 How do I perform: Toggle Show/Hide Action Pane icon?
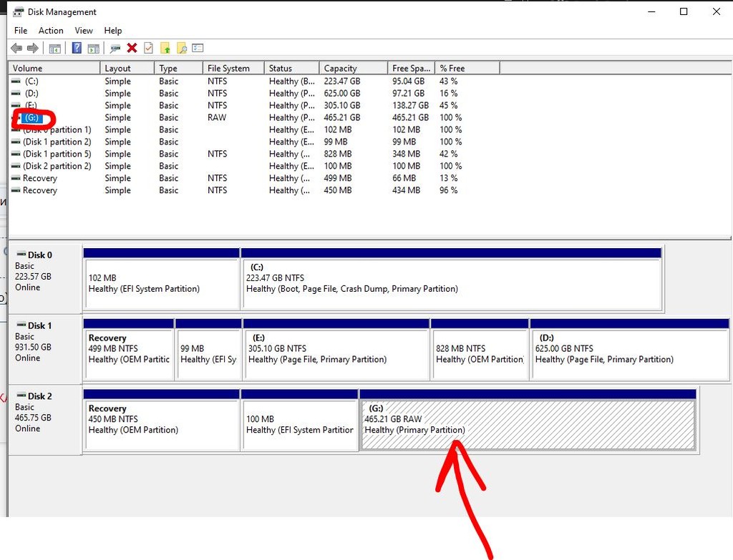point(94,48)
